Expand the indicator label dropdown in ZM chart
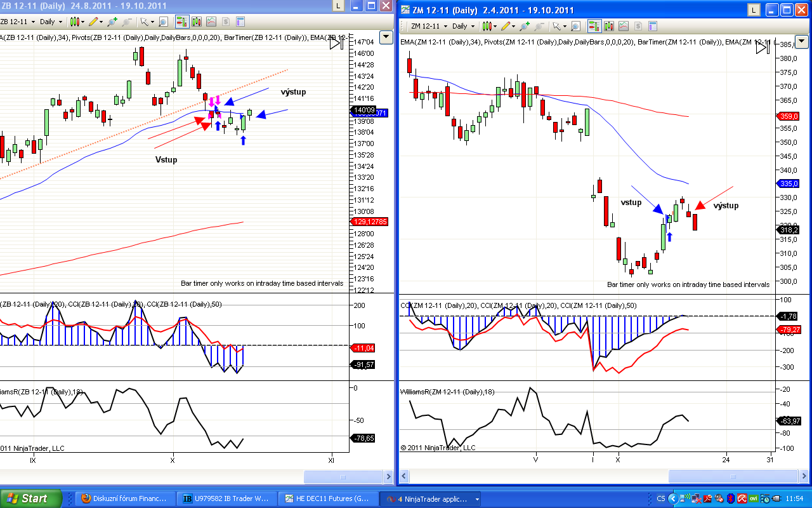The height and width of the screenshot is (508, 812). pyautogui.click(x=802, y=42)
